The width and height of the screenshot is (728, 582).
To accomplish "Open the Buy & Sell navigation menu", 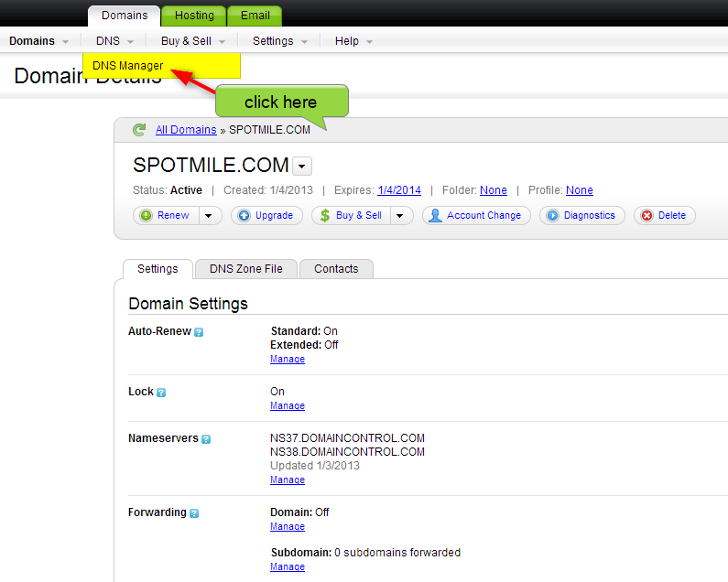I will click(x=193, y=41).
